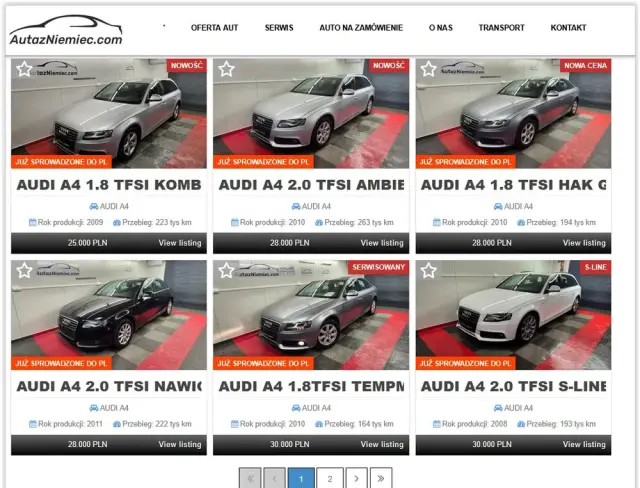Click 'Przebieg: 194 tys km' text
The image size is (640, 488).
[x=561, y=222]
